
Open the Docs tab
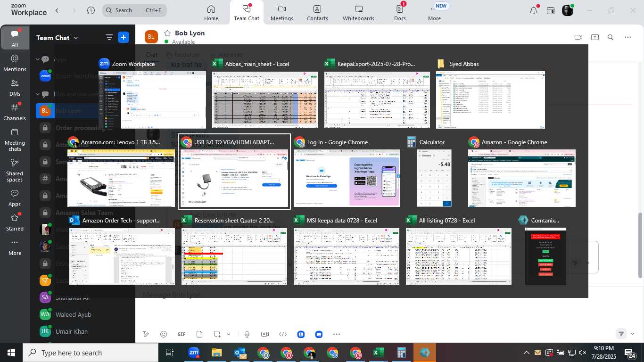pos(400,13)
